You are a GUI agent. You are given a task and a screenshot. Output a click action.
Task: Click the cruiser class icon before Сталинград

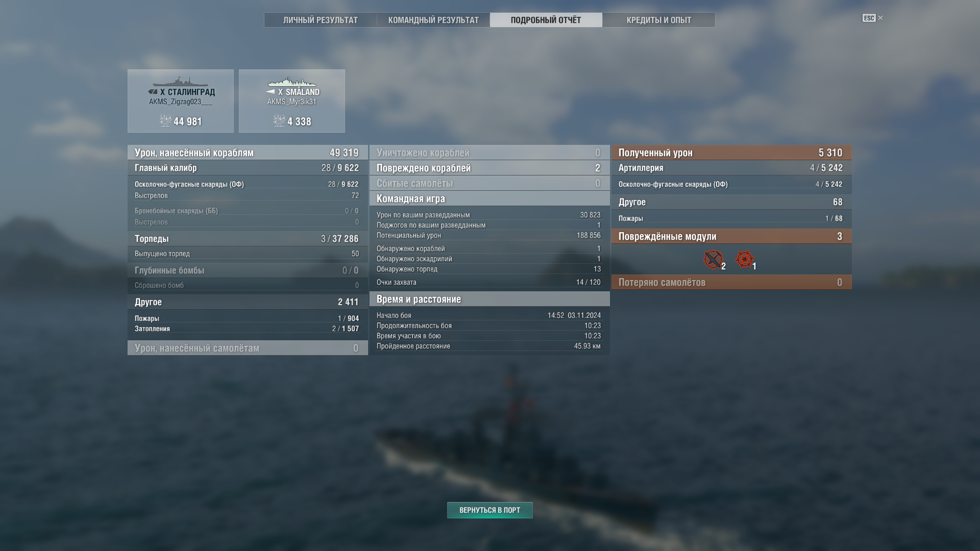153,92
